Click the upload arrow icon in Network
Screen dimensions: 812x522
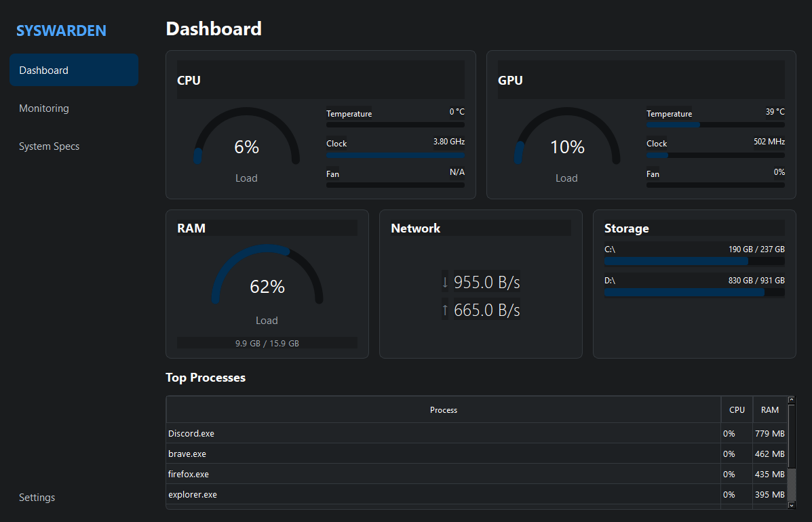click(x=445, y=309)
